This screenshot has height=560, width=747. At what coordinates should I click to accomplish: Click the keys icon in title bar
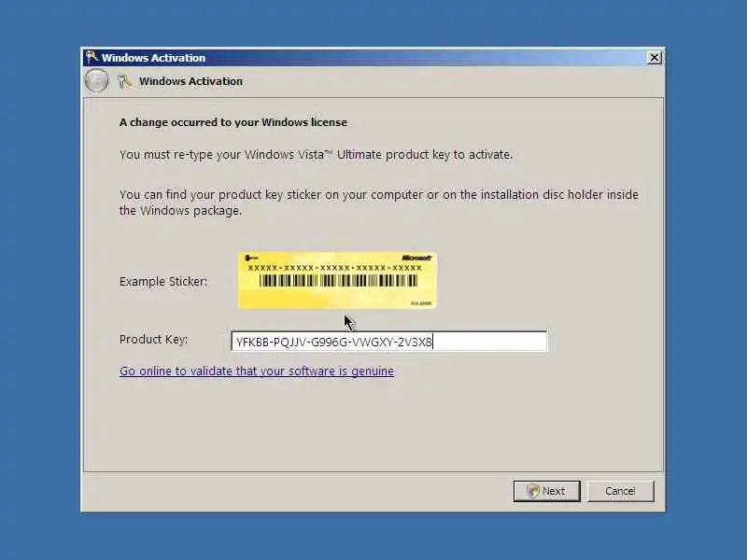point(92,57)
